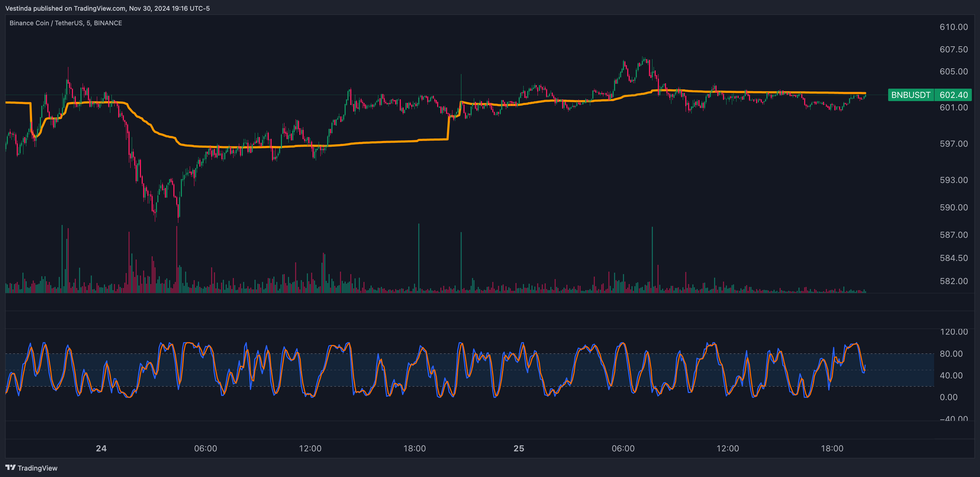The image size is (980, 477).
Task: Click the 25 date marker on time axis
Action: 519,449
